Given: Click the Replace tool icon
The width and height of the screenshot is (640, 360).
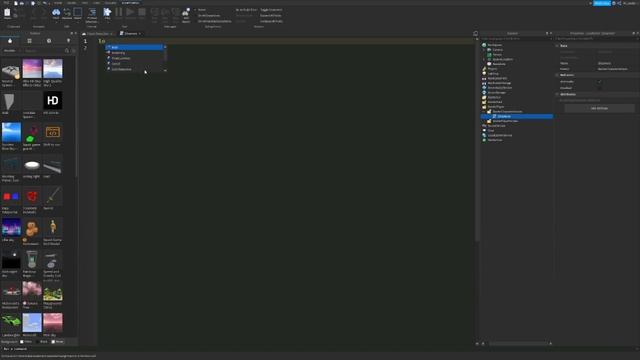Looking at the screenshot, I should click(x=67, y=12).
